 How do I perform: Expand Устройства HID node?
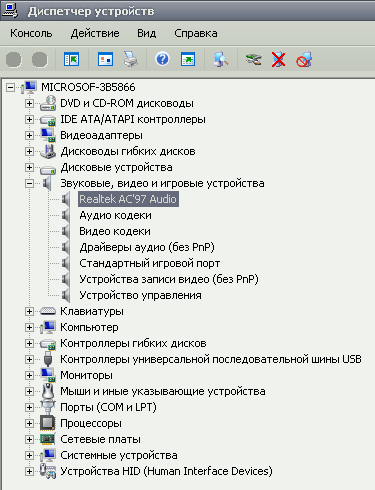(x=29, y=472)
